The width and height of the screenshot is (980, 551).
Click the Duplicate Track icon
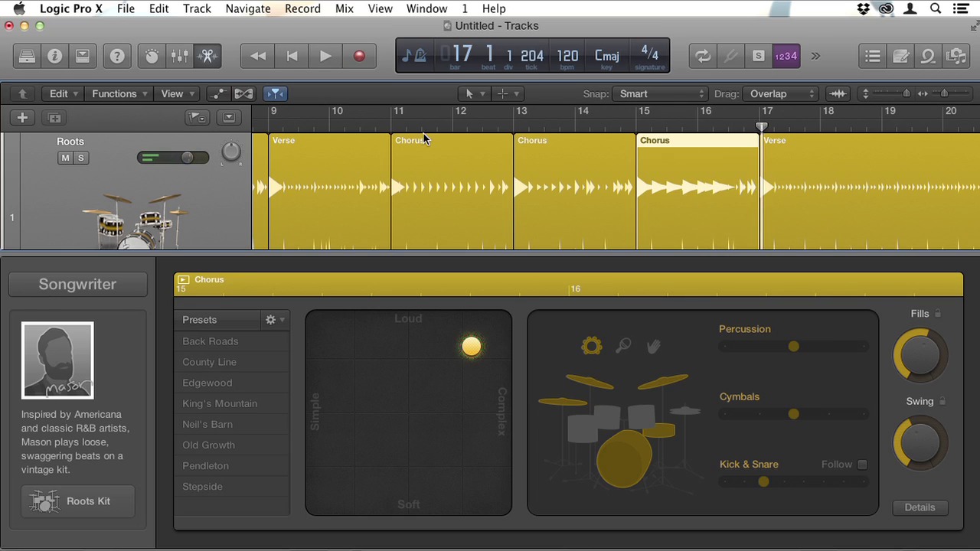click(54, 117)
